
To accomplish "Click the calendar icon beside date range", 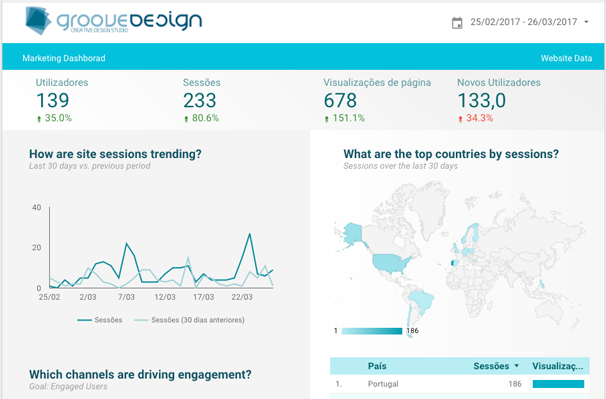I will click(457, 23).
